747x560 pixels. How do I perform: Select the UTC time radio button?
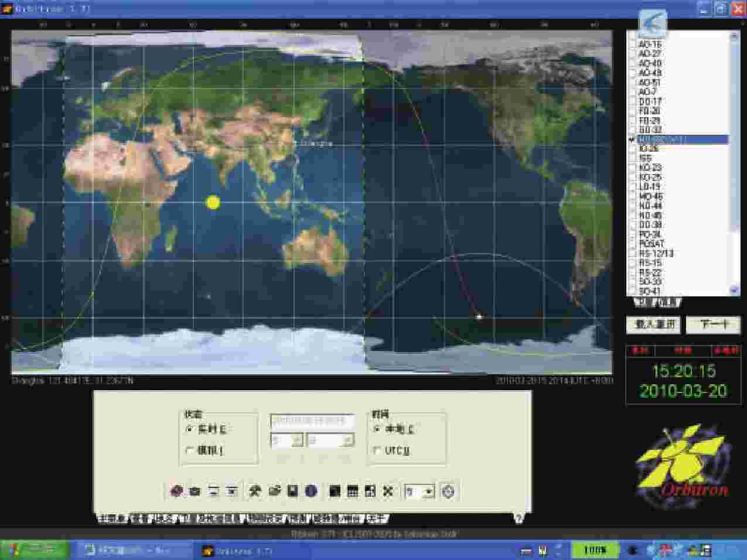tap(377, 450)
